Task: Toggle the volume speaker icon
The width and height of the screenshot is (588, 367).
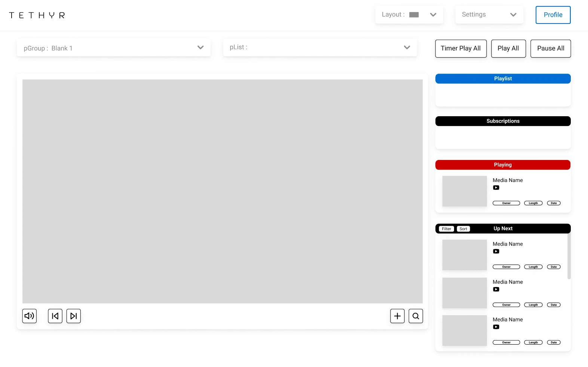Action: [x=30, y=316]
